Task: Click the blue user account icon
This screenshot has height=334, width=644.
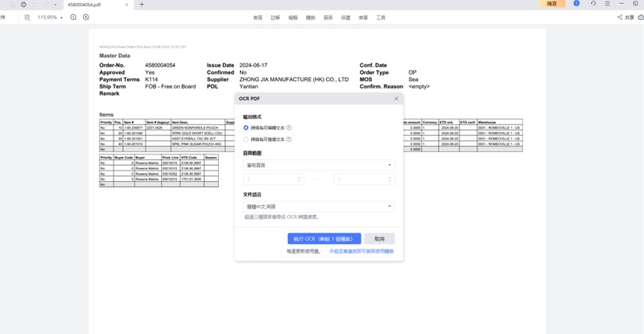Action: point(576,4)
